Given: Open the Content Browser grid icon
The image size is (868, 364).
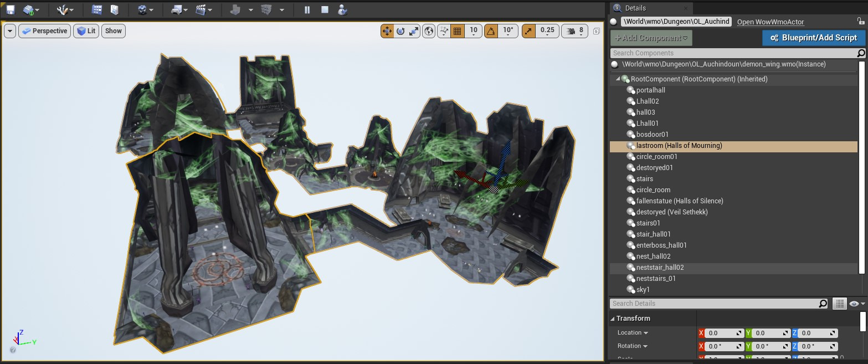Looking at the screenshot, I should [97, 10].
